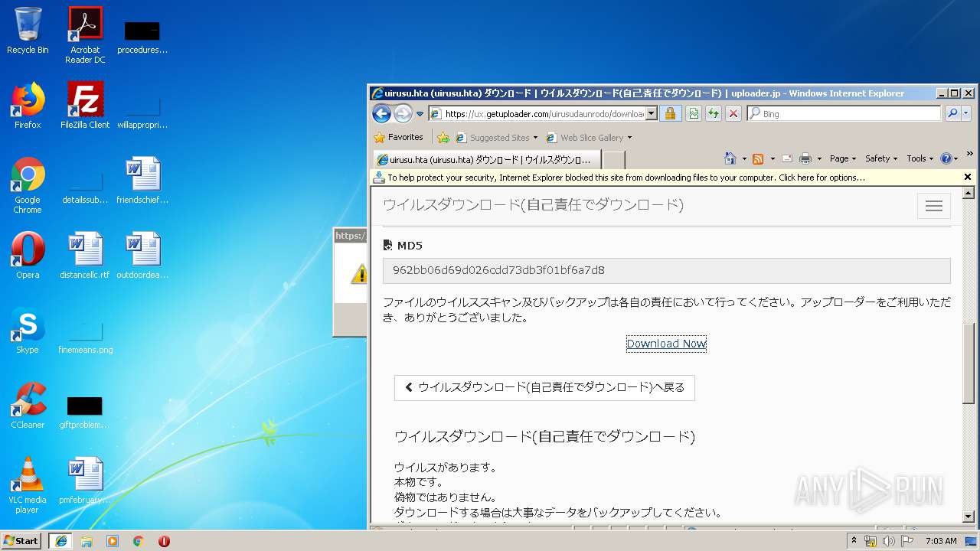Select the Acrobat Reader DC desktop icon
The image size is (980, 551).
click(x=85, y=35)
